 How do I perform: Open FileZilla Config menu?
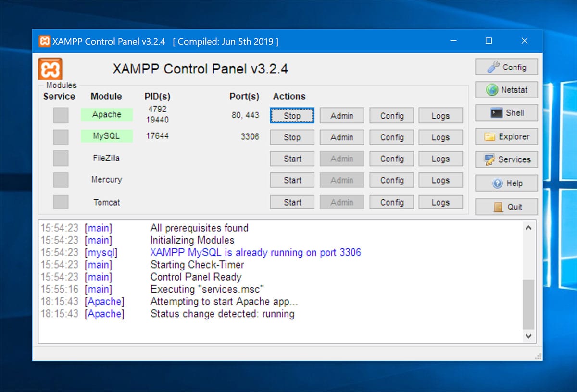click(392, 159)
